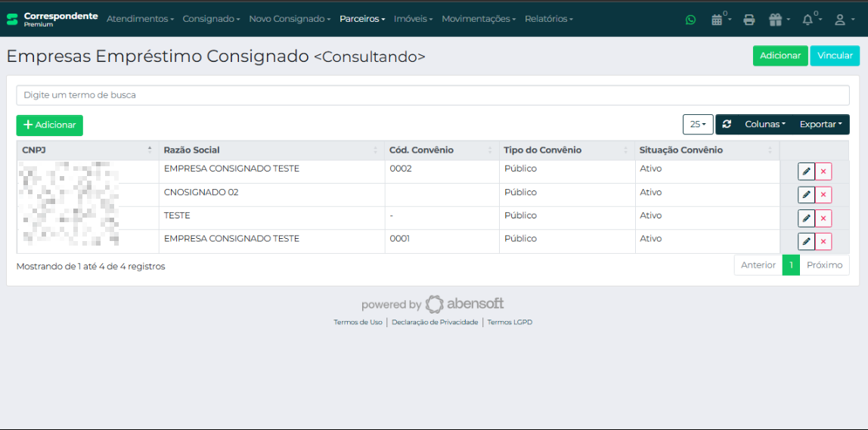The image size is (868, 430).
Task: Click the abensoft logo in footer
Action: coord(464,304)
